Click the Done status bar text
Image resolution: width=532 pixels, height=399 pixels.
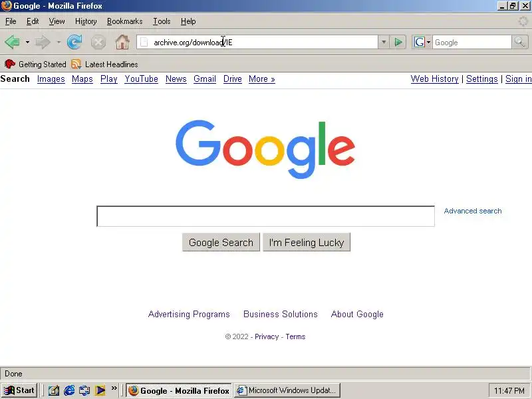coord(13,374)
